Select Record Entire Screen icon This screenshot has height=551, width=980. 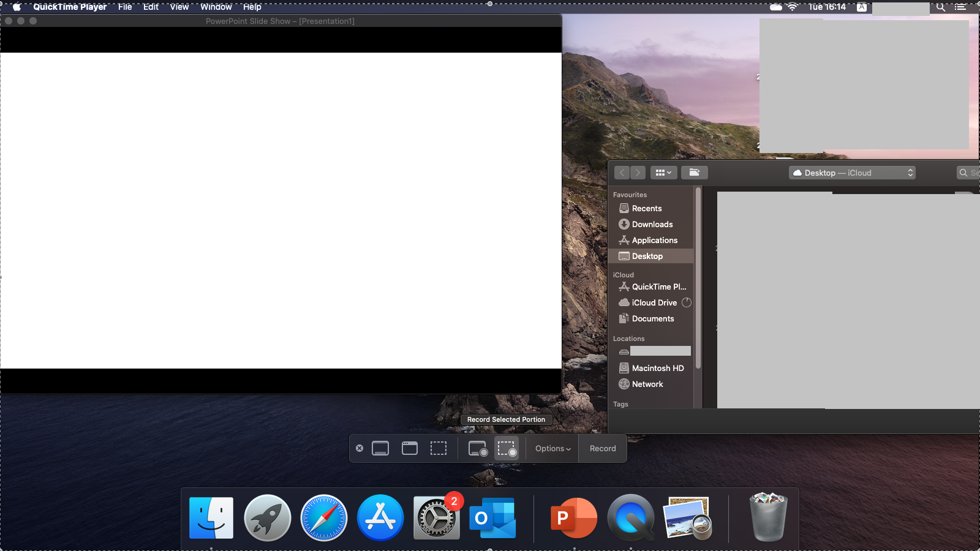[x=478, y=448]
